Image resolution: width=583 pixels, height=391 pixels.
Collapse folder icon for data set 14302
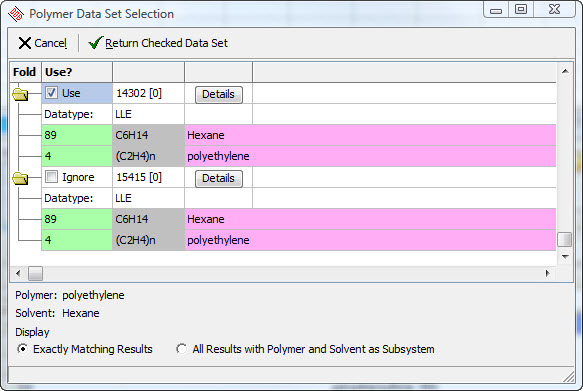pos(20,94)
